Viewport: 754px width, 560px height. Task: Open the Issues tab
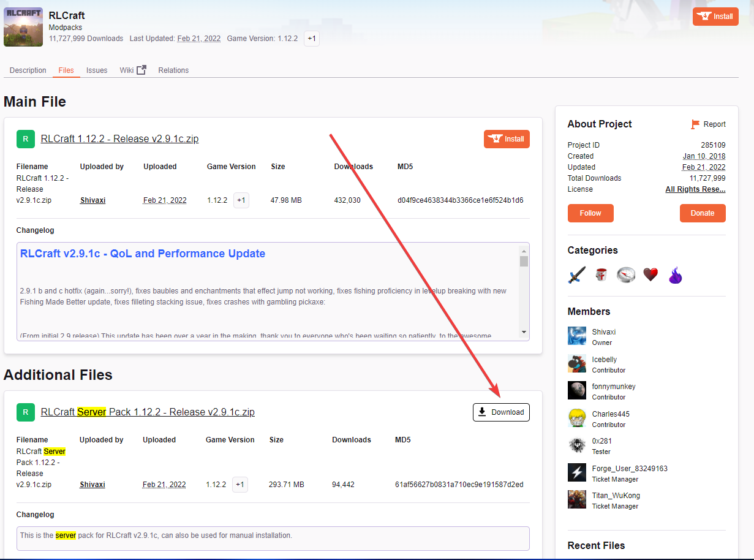97,70
